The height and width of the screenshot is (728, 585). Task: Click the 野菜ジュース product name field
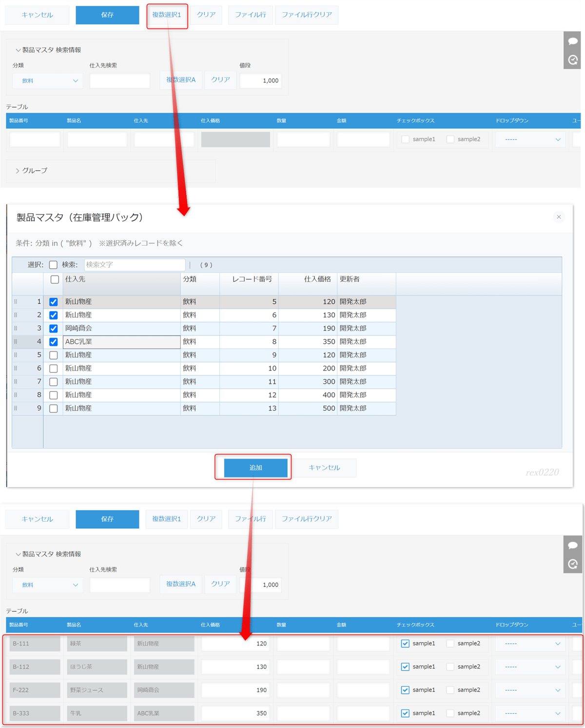(x=97, y=690)
